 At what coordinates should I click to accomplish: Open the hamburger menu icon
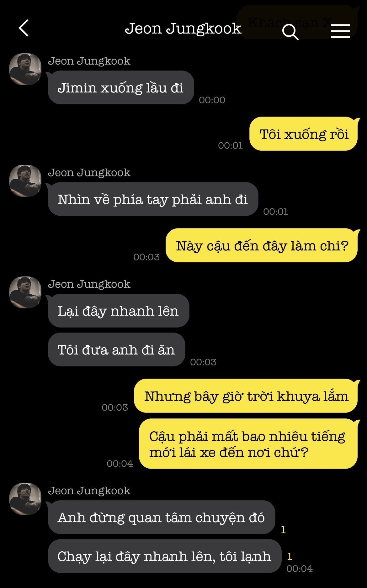(x=340, y=31)
